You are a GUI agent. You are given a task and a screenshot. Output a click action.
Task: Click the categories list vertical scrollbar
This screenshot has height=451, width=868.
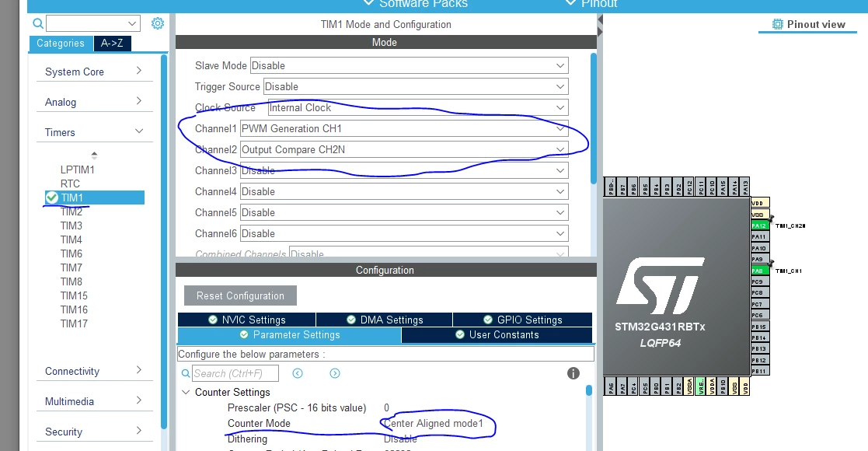click(x=164, y=241)
